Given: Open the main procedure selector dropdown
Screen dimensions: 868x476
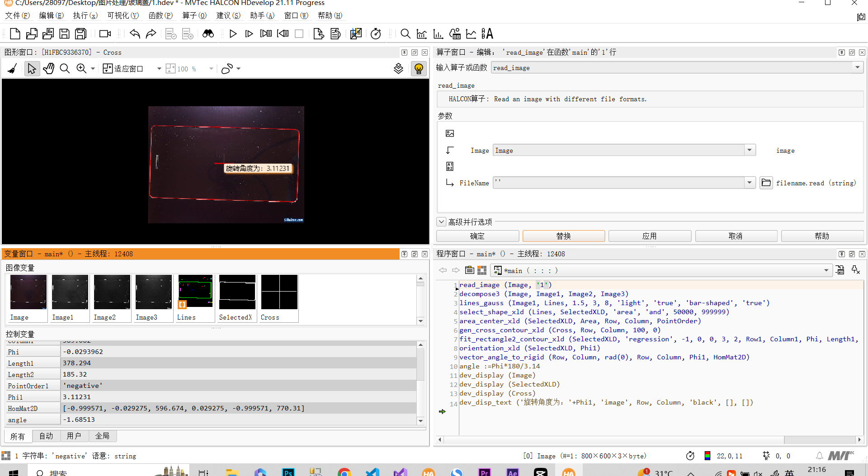Looking at the screenshot, I should click(826, 270).
